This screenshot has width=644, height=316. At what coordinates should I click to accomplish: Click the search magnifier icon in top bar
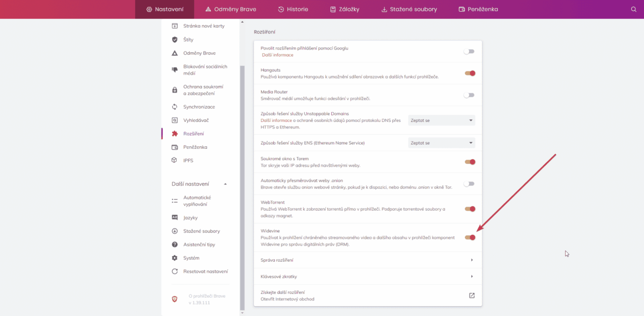pyautogui.click(x=634, y=9)
